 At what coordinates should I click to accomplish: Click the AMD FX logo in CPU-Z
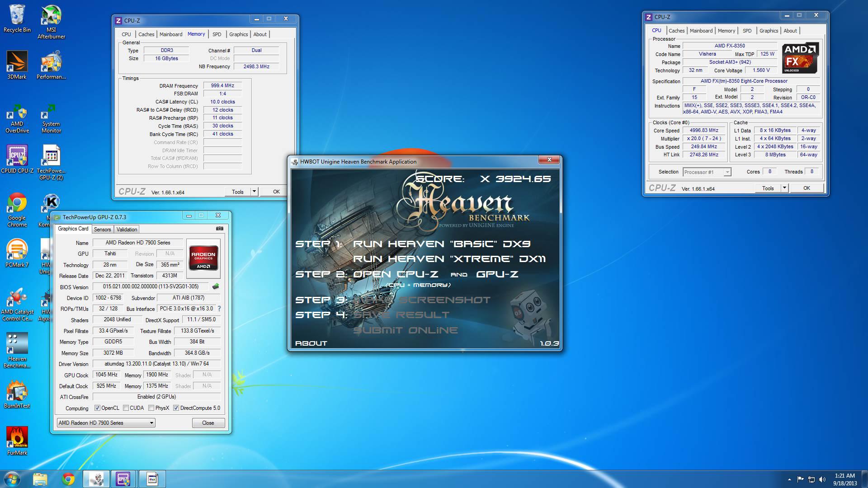801,58
